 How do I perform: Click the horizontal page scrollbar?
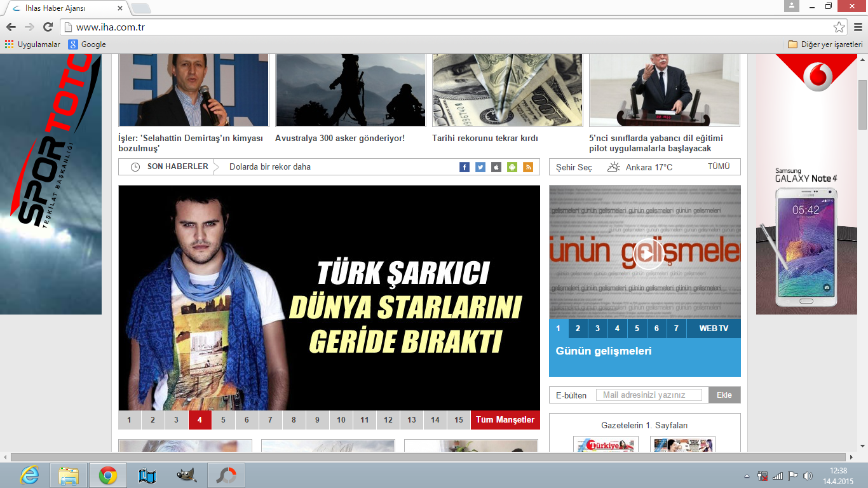coord(429,457)
